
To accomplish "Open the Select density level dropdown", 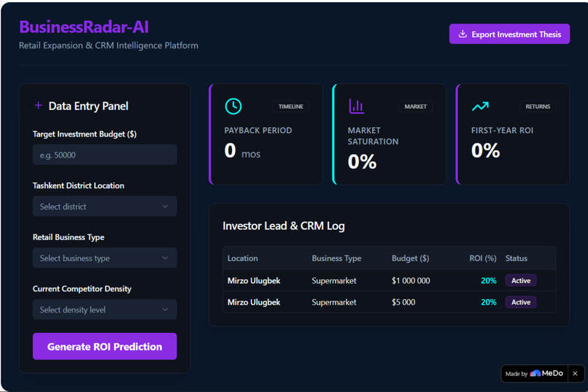I will tap(104, 310).
